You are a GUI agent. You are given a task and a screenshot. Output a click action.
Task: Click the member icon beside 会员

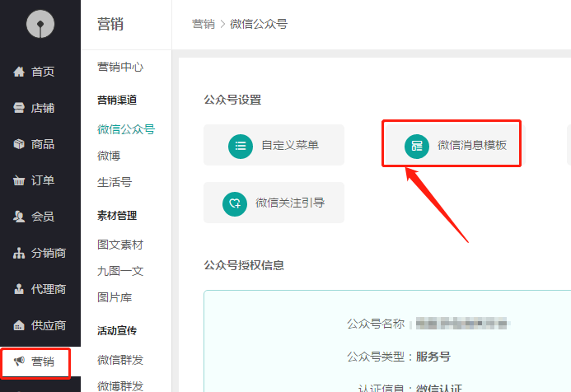[x=19, y=217]
